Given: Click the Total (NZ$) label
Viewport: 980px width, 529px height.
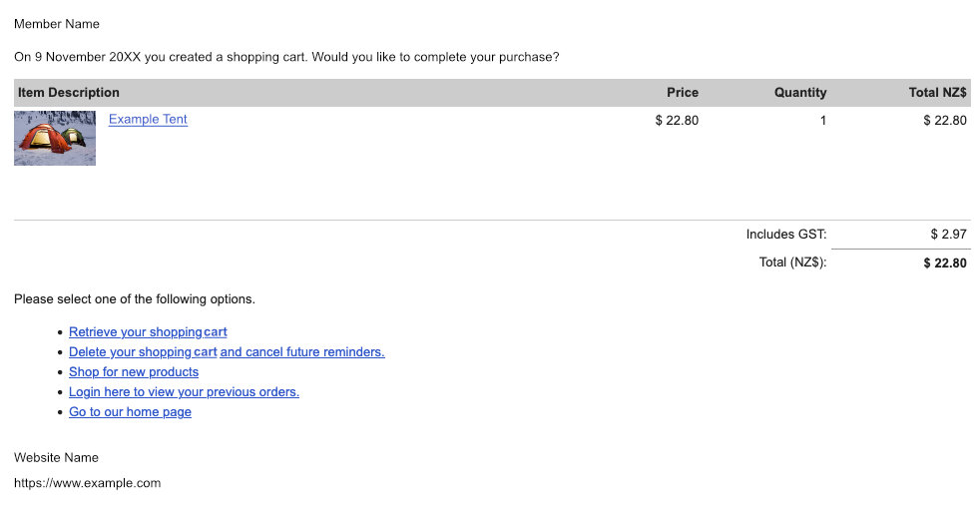Looking at the screenshot, I should [792, 263].
